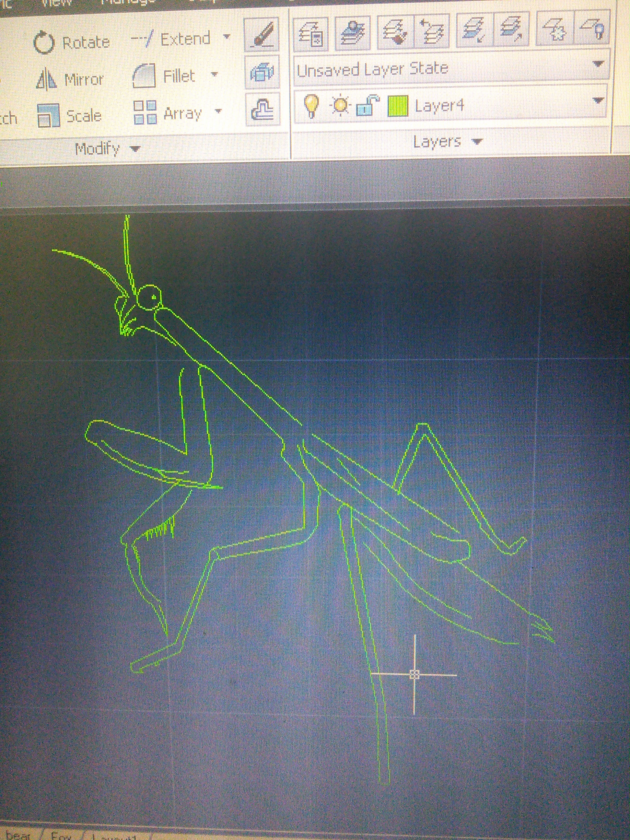
Task: Click the Layer Freeze icon
Action: [554, 28]
